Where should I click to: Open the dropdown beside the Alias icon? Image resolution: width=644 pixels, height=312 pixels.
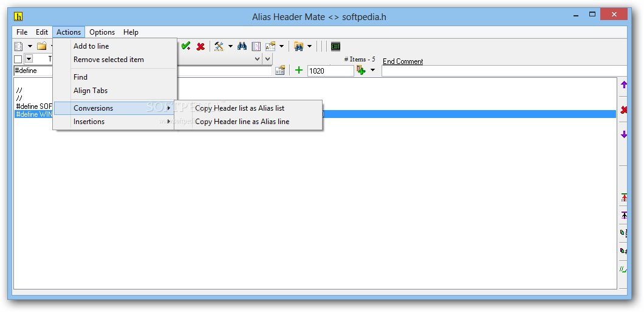(x=281, y=46)
